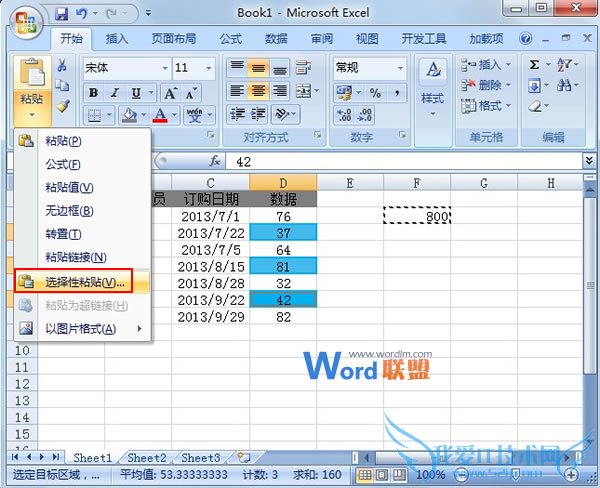Select cell containing 800
The image size is (600, 488).
coord(417,215)
